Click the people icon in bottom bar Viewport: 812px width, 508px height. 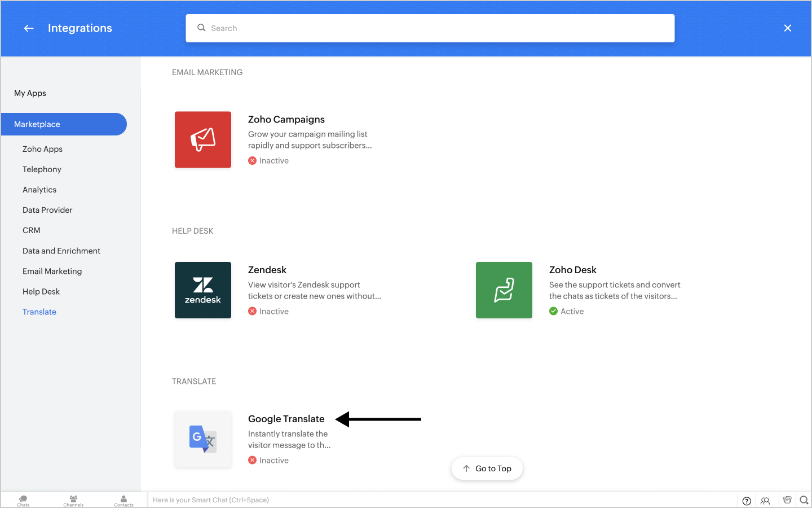765,501
